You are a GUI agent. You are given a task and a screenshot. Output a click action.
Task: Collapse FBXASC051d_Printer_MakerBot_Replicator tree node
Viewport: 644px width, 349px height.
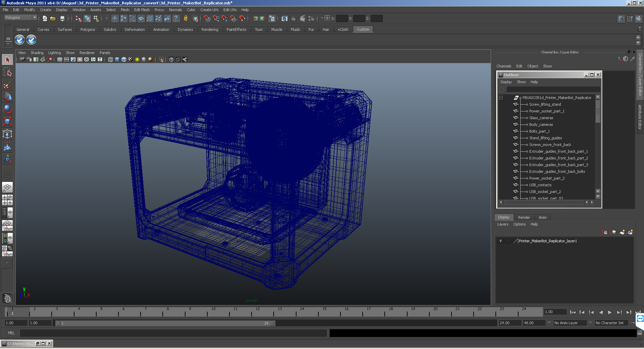pyautogui.click(x=501, y=98)
